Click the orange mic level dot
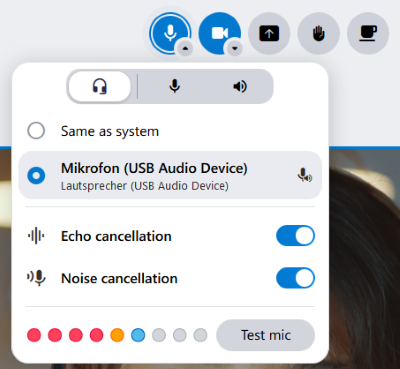Viewport: 400px width, 369px height. tap(117, 335)
